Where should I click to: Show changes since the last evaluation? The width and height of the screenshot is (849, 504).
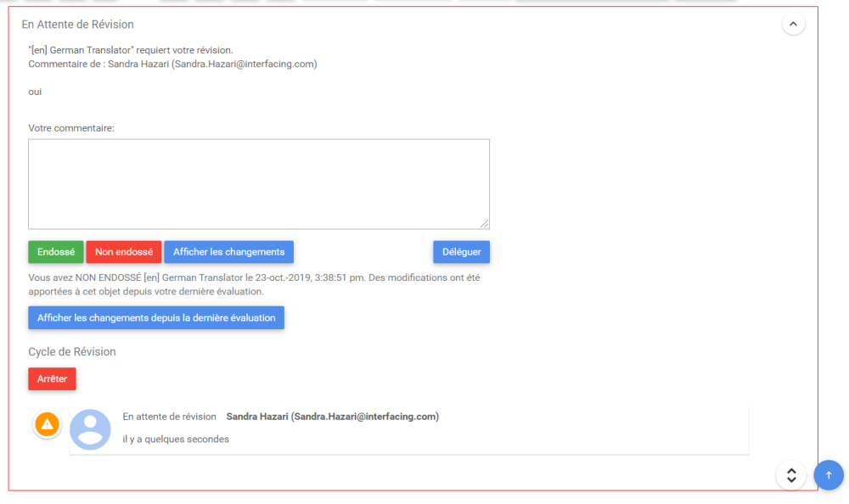(156, 318)
